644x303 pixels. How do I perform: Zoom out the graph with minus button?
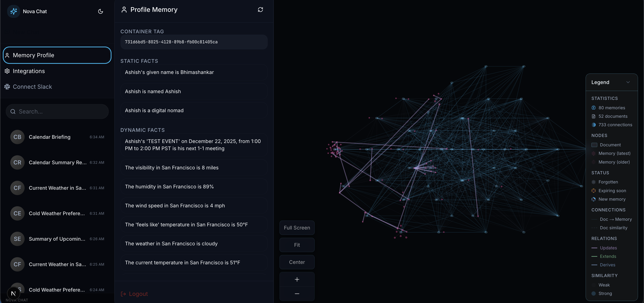(297, 294)
